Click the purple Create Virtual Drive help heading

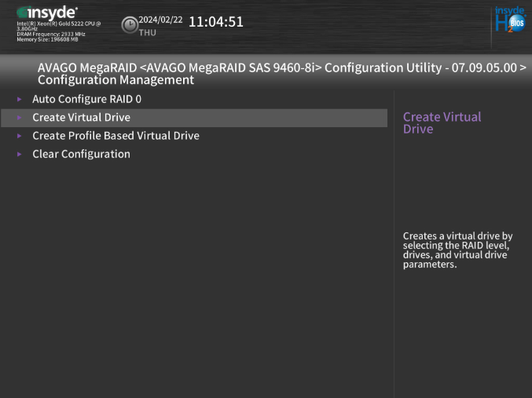(442, 122)
